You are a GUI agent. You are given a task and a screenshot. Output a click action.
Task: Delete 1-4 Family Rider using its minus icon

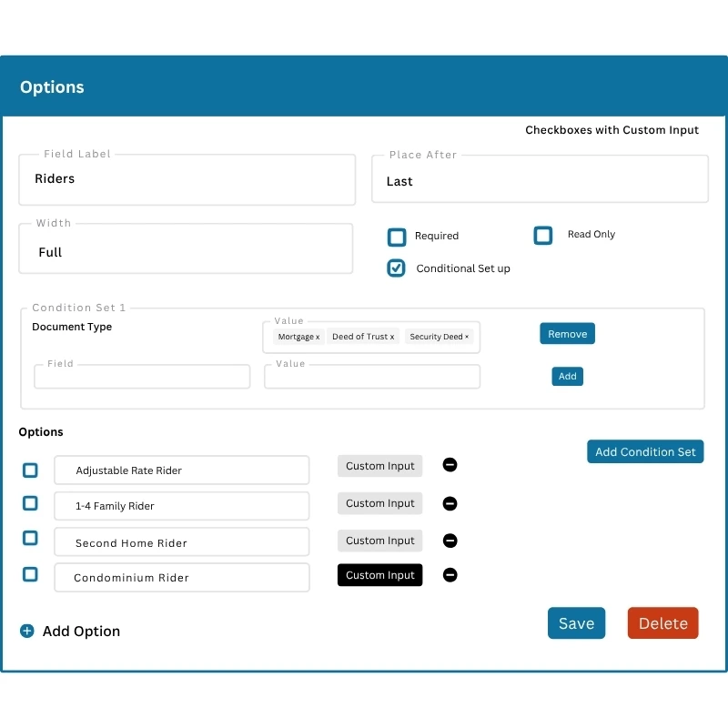pos(450,503)
